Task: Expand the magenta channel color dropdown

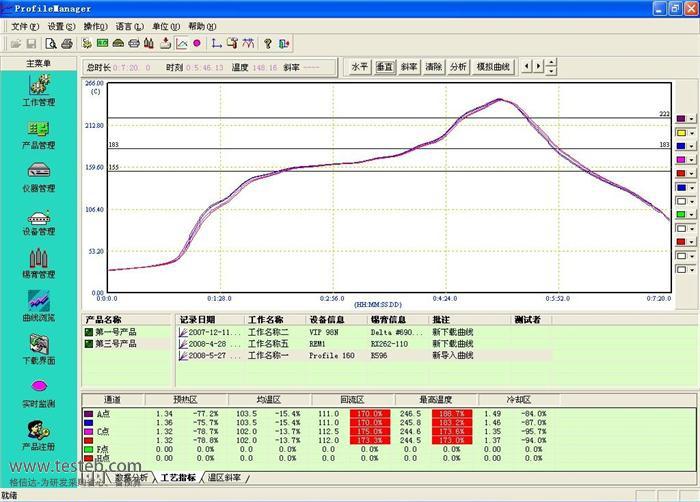Action: click(x=691, y=159)
